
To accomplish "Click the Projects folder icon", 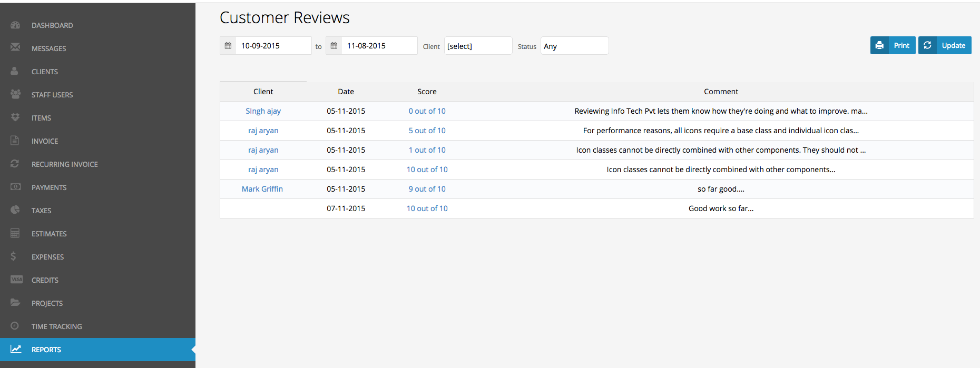I will tap(15, 303).
